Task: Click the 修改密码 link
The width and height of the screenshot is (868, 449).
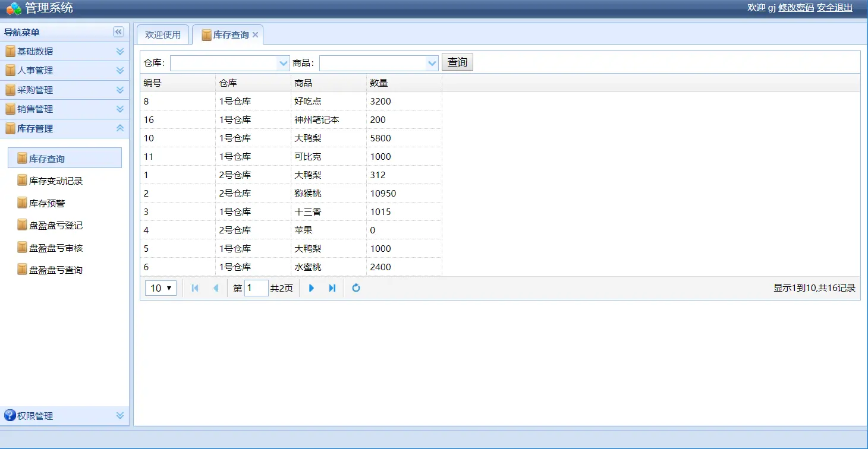Action: 796,8
